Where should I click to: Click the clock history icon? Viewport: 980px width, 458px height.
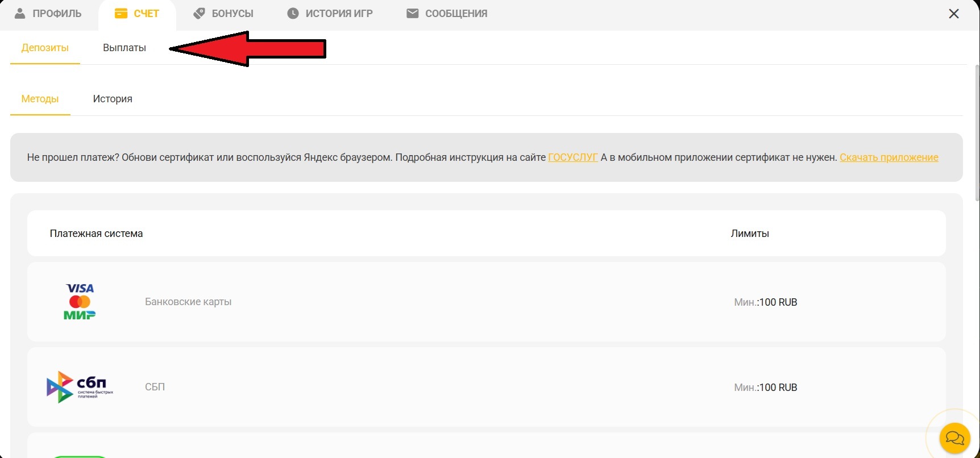[293, 13]
